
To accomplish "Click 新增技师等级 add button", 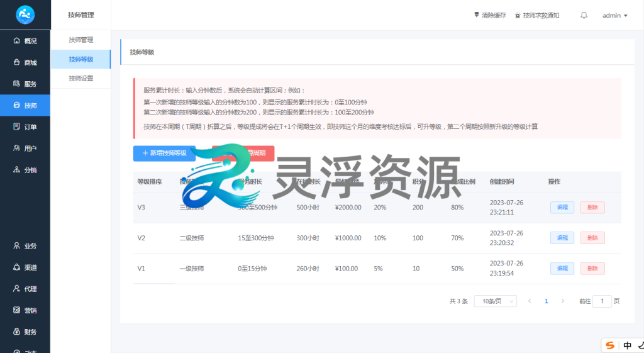I will point(164,154).
